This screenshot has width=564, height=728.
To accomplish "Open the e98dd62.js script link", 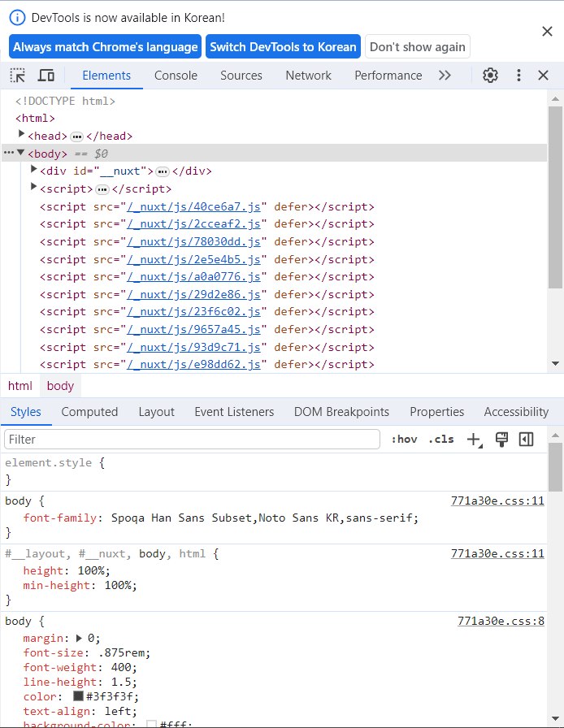I will pos(193,365).
